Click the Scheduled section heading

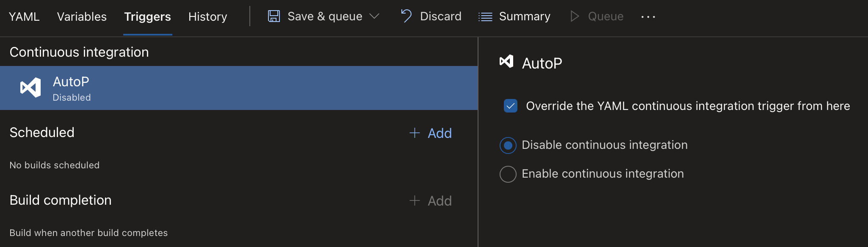pyautogui.click(x=42, y=132)
